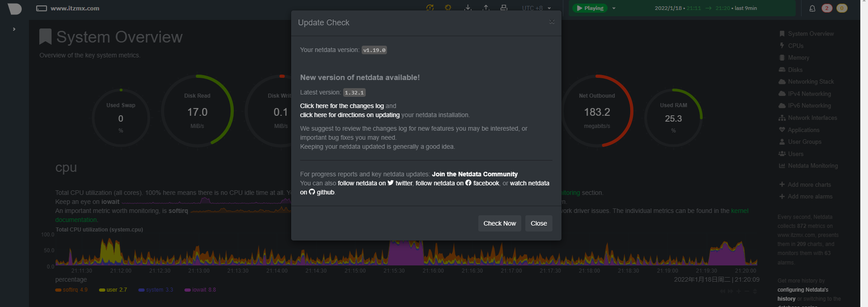Click the Used RAM gauge
Image resolution: width=868 pixels, height=307 pixels.
[x=673, y=118]
